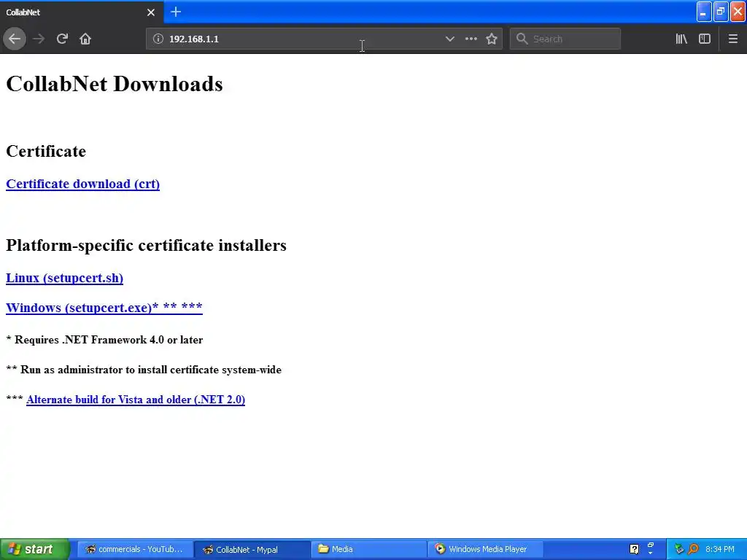
Task: Open the browser home page
Action: [x=85, y=39]
